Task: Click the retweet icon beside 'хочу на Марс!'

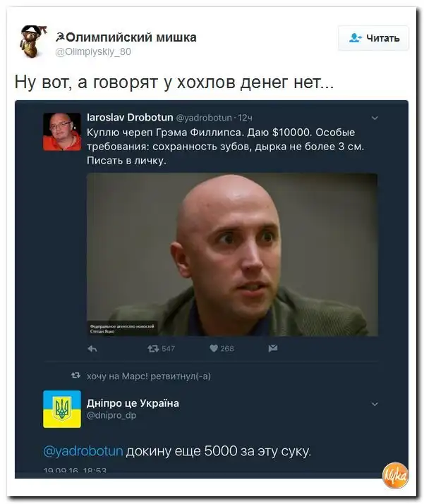Action: 75,375
